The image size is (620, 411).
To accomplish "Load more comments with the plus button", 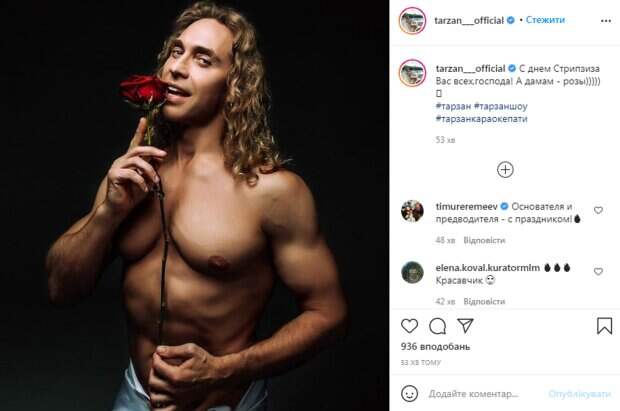I will [x=505, y=170].
